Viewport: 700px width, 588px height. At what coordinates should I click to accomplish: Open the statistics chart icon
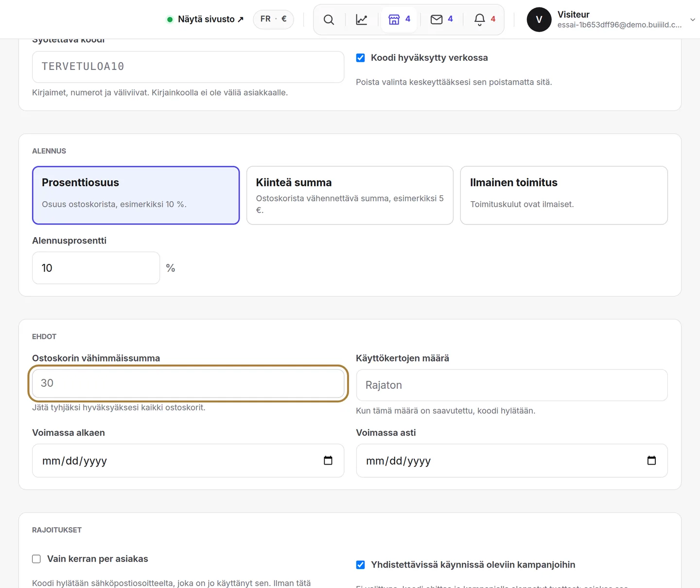[362, 19]
